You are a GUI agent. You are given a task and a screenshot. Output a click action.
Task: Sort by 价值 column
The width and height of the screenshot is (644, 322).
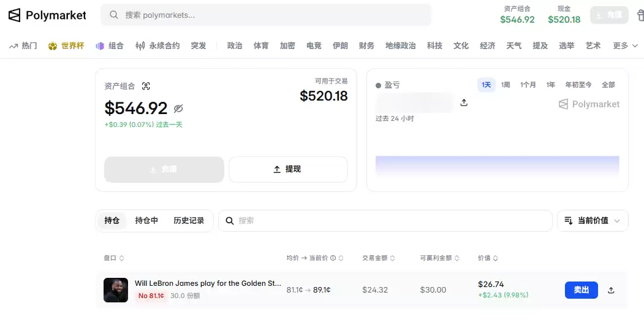pos(488,258)
